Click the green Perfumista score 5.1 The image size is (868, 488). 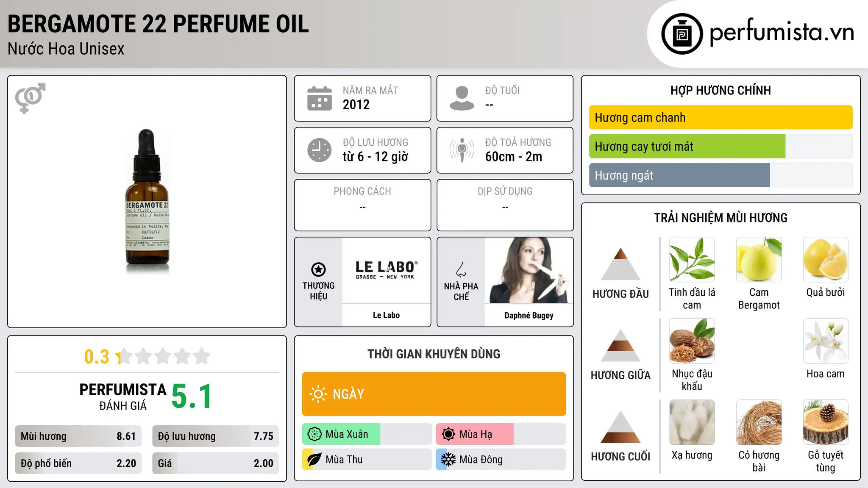[x=192, y=396]
